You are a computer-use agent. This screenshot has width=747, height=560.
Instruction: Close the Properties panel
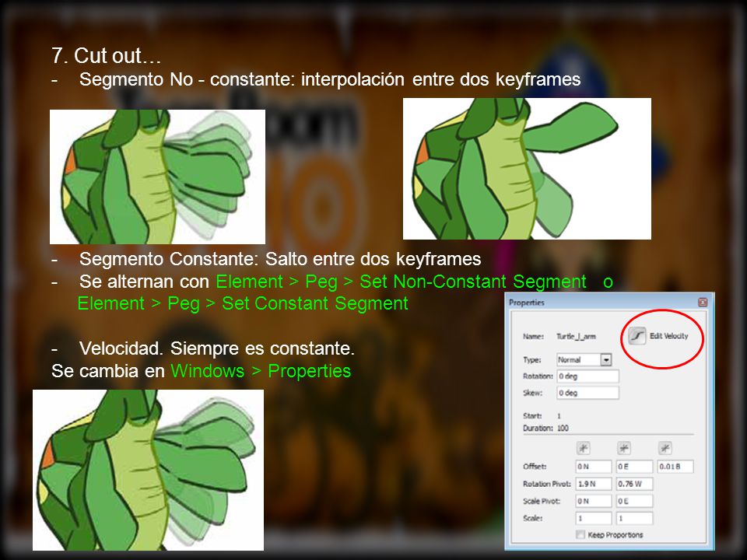702,303
